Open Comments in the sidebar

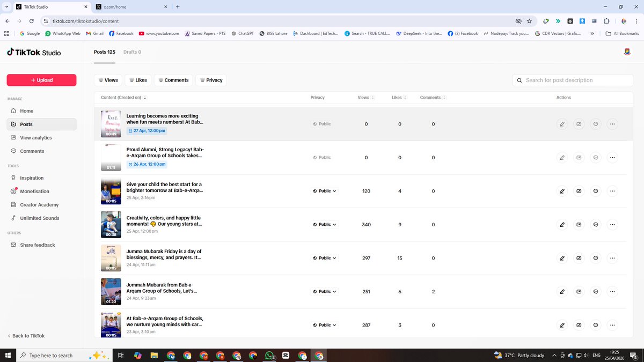[x=41, y=151]
